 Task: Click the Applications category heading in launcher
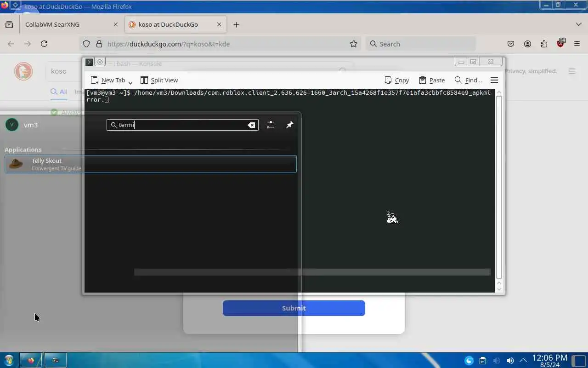tap(23, 149)
